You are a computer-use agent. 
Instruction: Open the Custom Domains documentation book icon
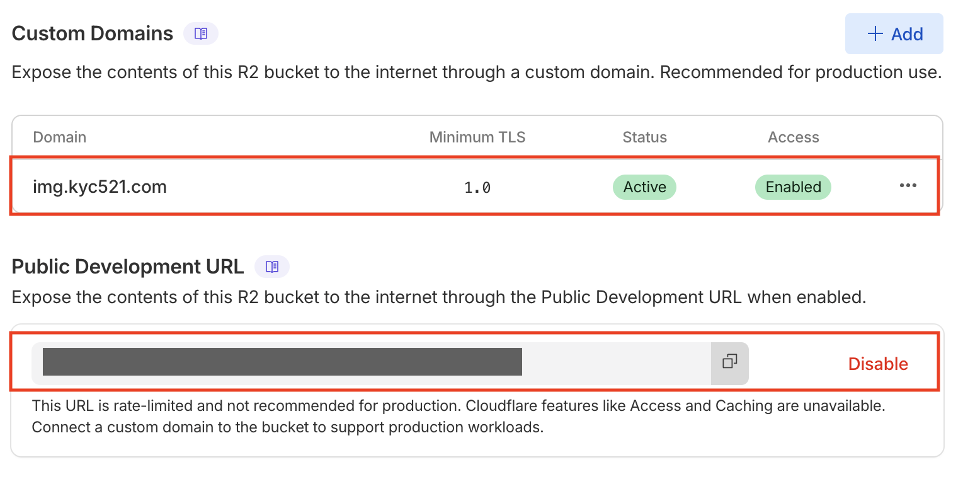(x=201, y=34)
